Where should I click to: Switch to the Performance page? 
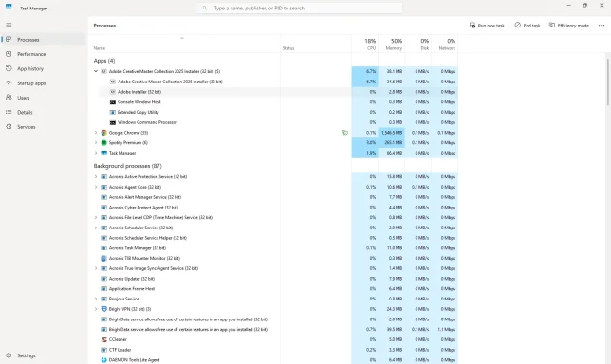(x=43, y=54)
